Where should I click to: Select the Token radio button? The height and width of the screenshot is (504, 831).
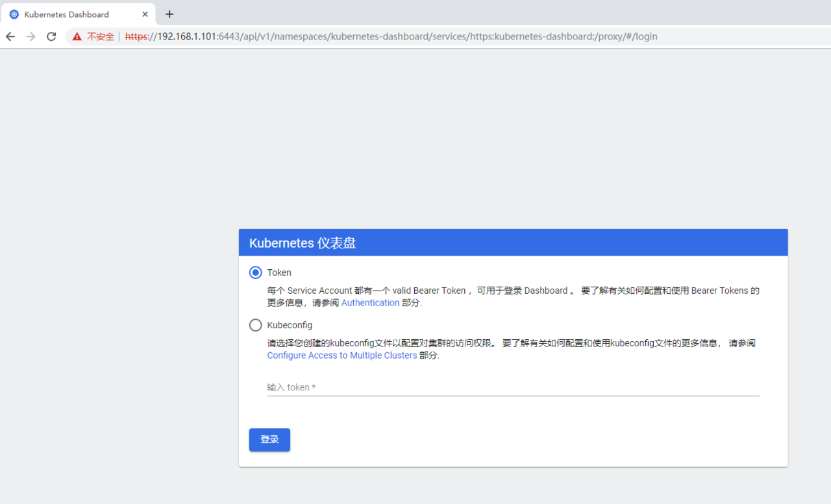[255, 272]
